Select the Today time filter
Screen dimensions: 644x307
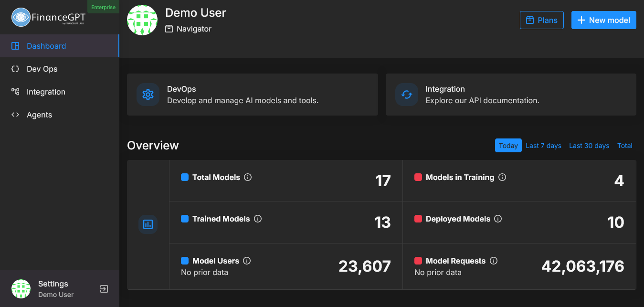508,146
